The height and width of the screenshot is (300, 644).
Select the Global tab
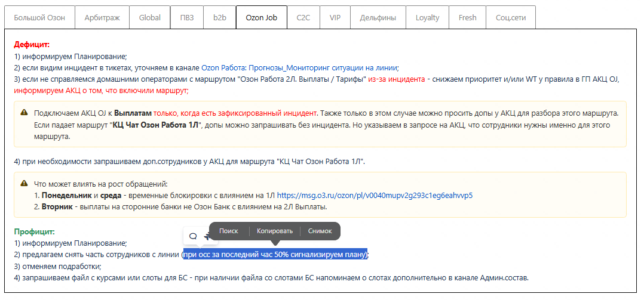click(149, 18)
